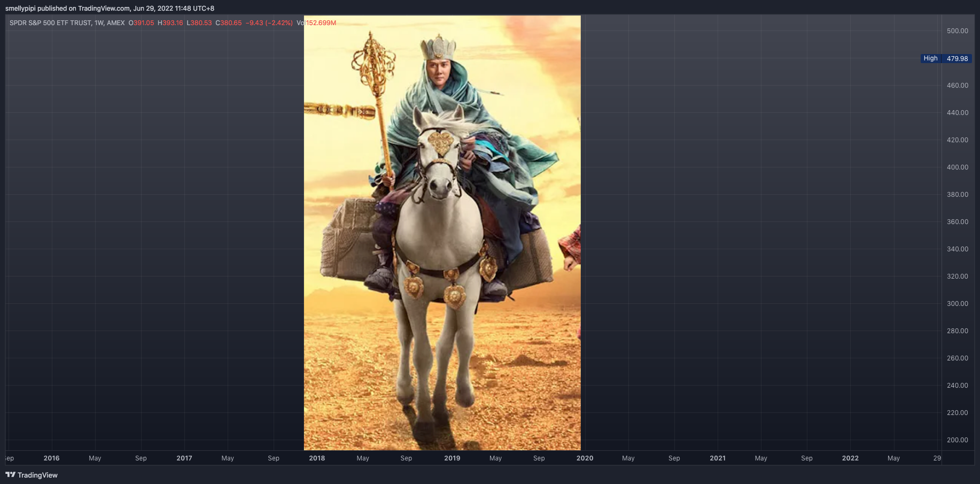Click the change value −9.43 (−2.42%)
Viewport: 980px width, 484px height.
[x=269, y=23]
